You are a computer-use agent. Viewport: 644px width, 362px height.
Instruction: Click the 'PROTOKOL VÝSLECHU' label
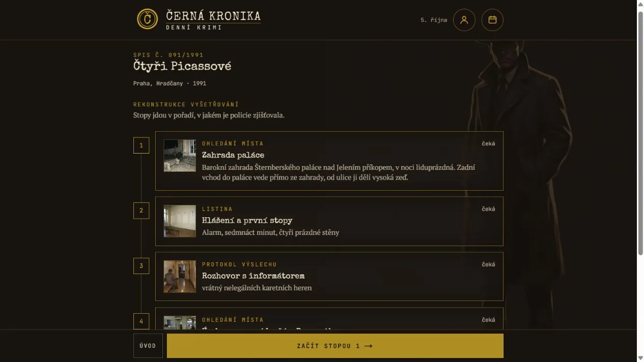click(239, 264)
